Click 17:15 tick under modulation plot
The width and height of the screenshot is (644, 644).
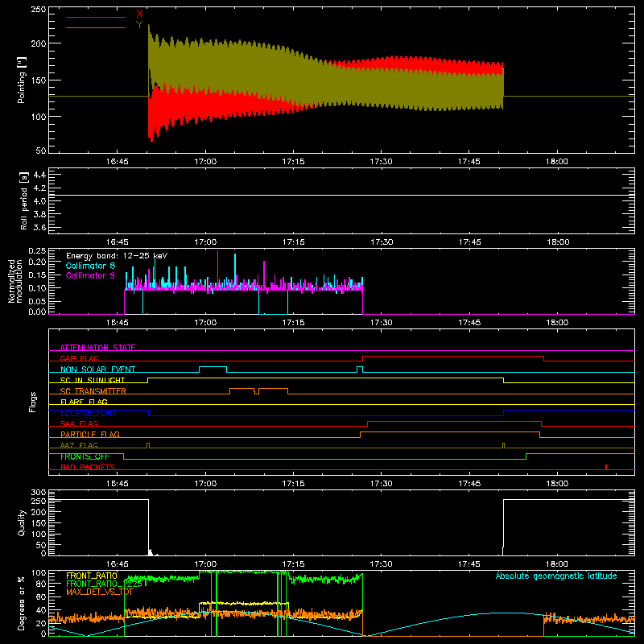coord(293,323)
